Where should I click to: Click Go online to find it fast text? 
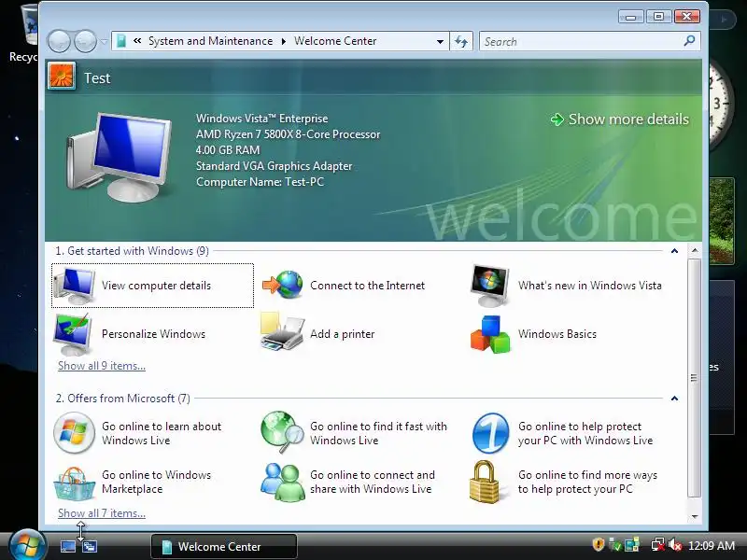pyautogui.click(x=378, y=433)
